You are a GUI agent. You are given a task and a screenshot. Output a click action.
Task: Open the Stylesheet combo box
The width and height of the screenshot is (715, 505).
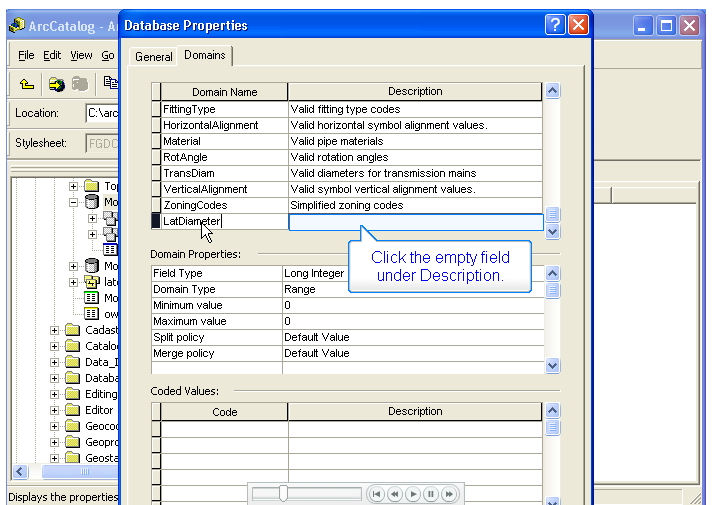(x=102, y=143)
